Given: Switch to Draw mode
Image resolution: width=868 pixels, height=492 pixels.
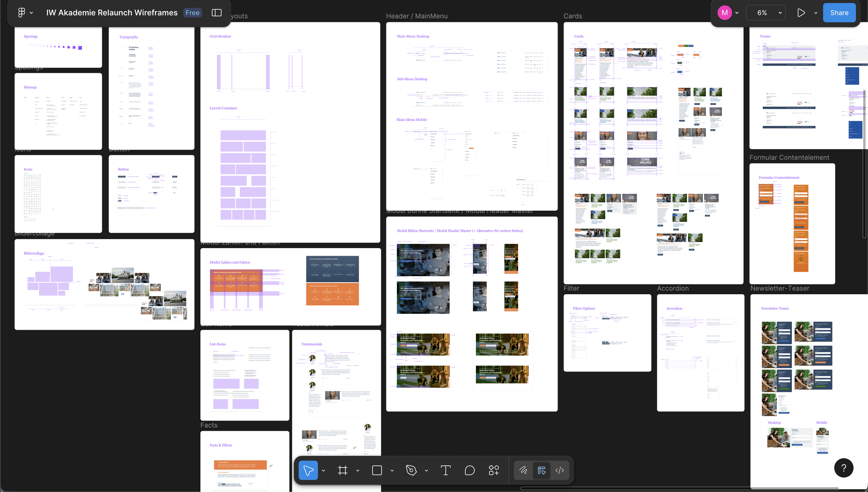Looking at the screenshot, I should pos(523,470).
